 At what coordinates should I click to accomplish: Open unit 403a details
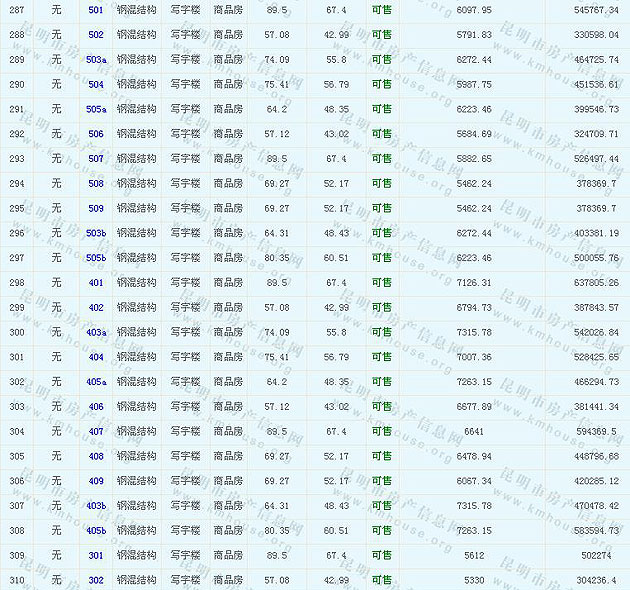tap(95, 333)
